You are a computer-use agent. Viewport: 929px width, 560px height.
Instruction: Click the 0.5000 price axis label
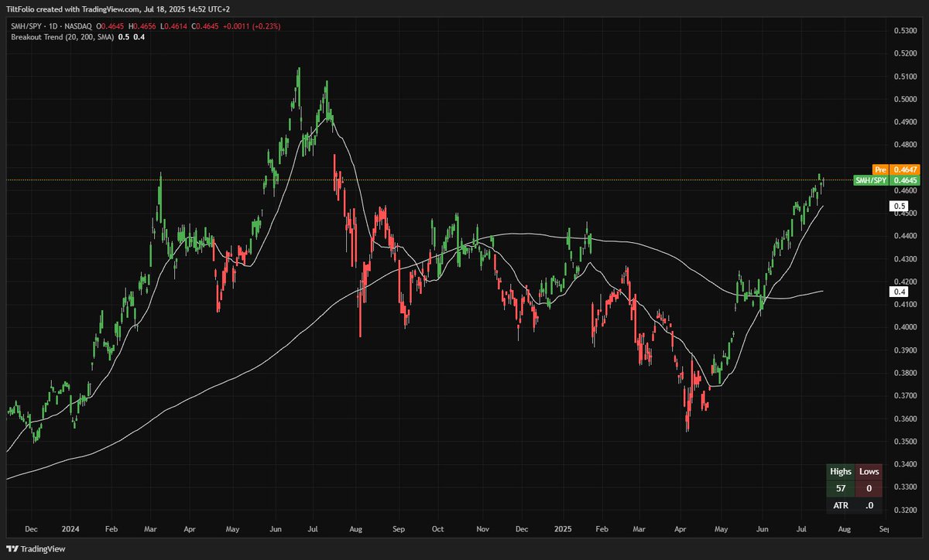pos(905,99)
